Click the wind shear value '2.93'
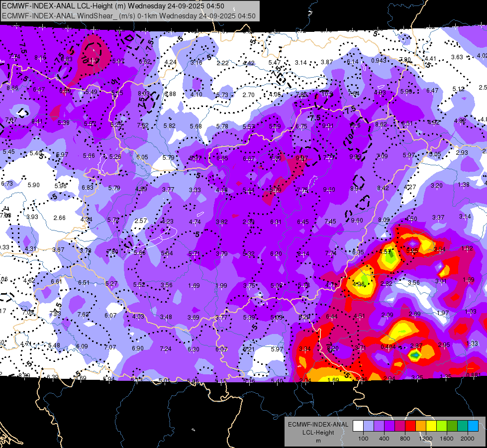This screenshot has height=448, width=487. click(x=462, y=153)
